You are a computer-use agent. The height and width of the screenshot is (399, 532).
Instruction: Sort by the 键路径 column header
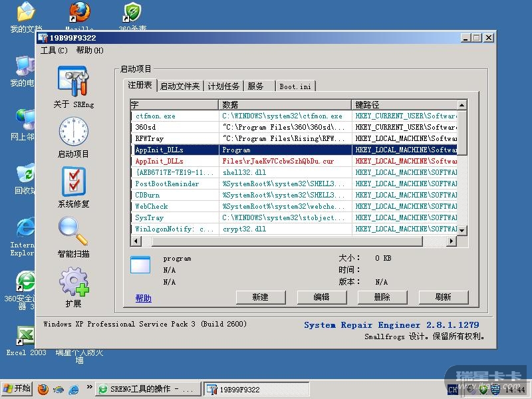point(404,104)
